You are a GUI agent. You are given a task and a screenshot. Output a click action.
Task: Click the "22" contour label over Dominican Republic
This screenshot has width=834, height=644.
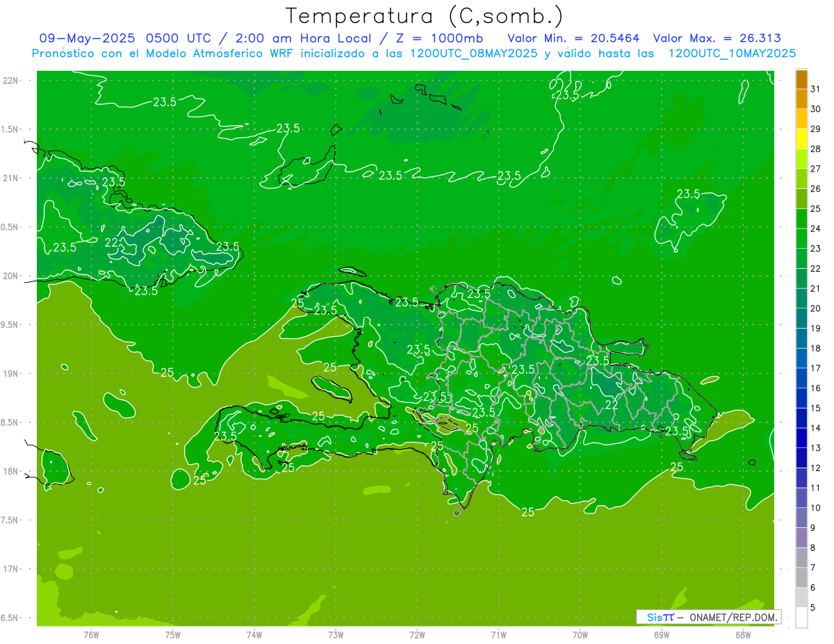point(612,404)
